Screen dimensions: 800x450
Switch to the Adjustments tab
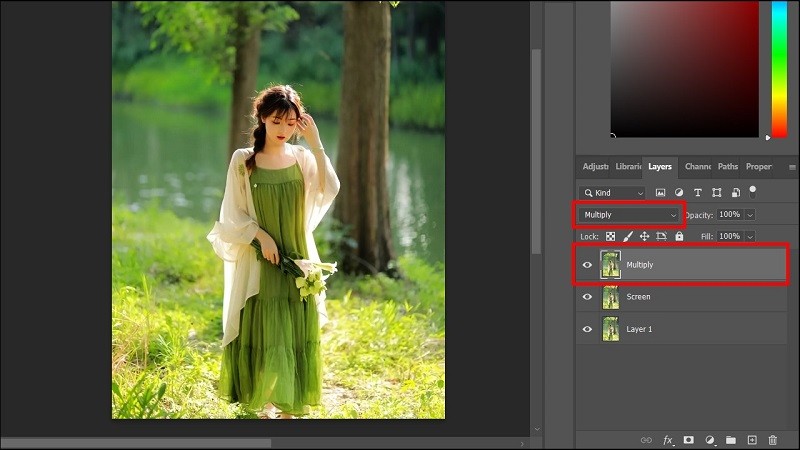(595, 166)
